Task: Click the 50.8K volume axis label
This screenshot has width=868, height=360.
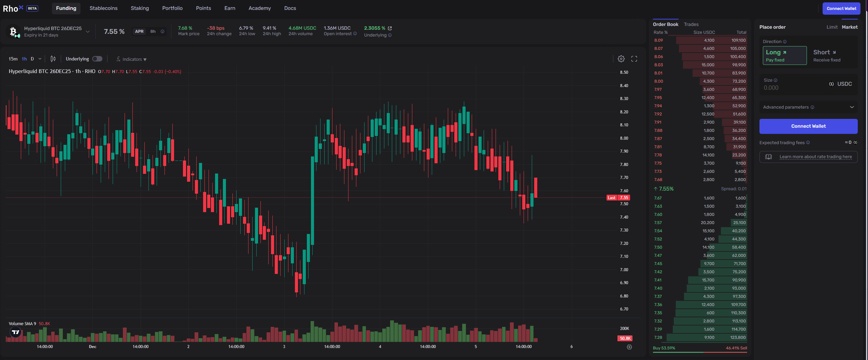Action: (x=625, y=338)
